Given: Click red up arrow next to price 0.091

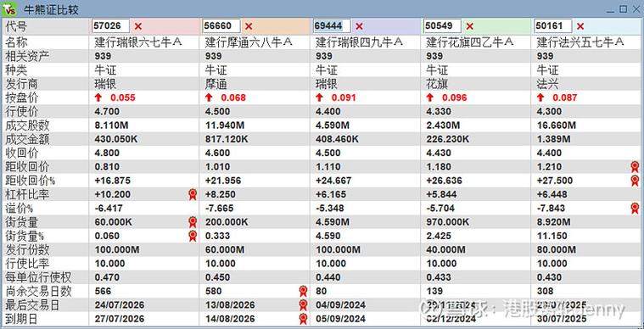Looking at the screenshot, I should pyautogui.click(x=319, y=98).
